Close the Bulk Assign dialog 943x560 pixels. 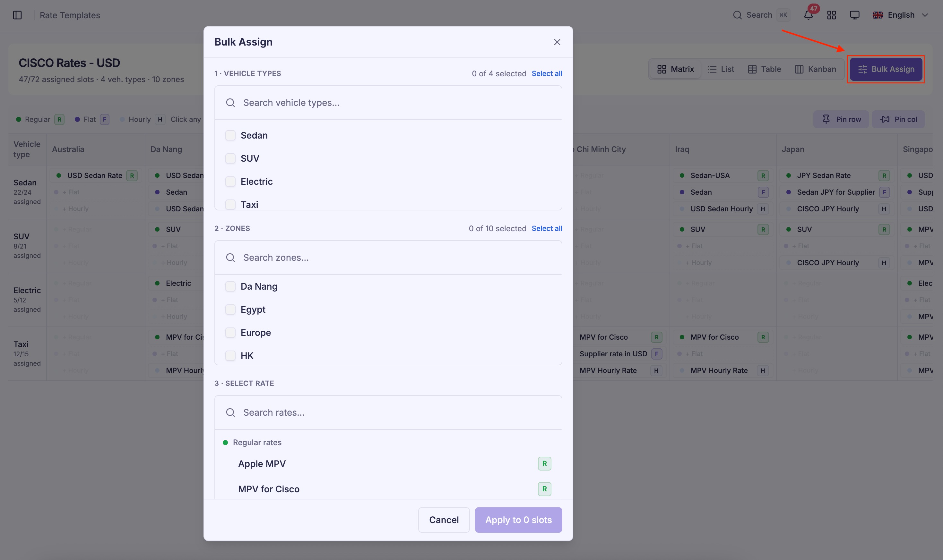pyautogui.click(x=557, y=42)
